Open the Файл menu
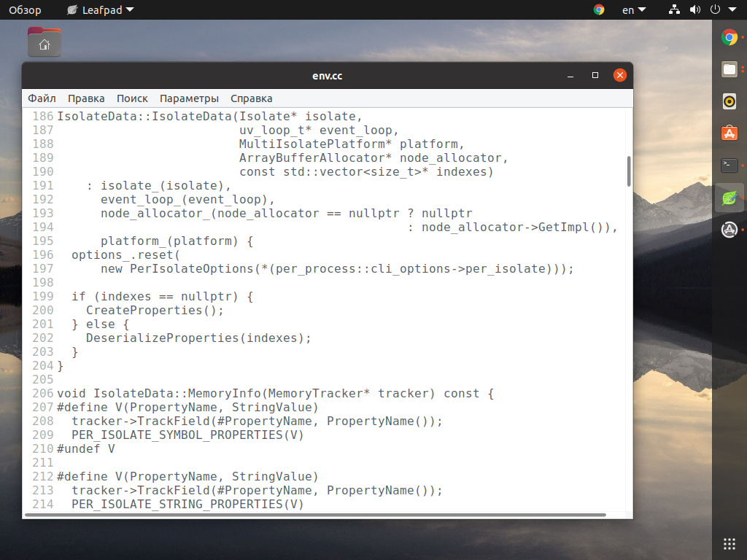The width and height of the screenshot is (747, 560). (42, 98)
